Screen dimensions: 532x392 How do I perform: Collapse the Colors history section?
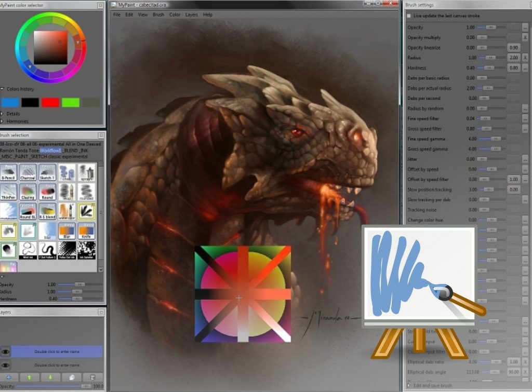(x=3, y=89)
